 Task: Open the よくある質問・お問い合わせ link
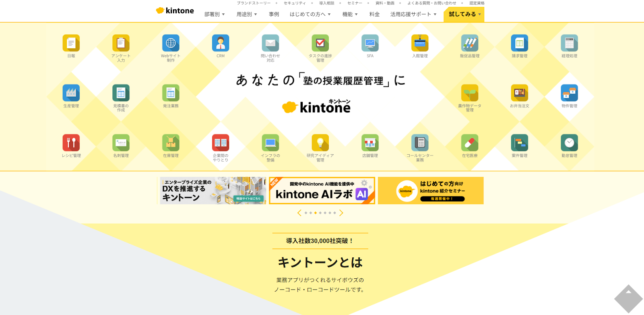tap(431, 3)
